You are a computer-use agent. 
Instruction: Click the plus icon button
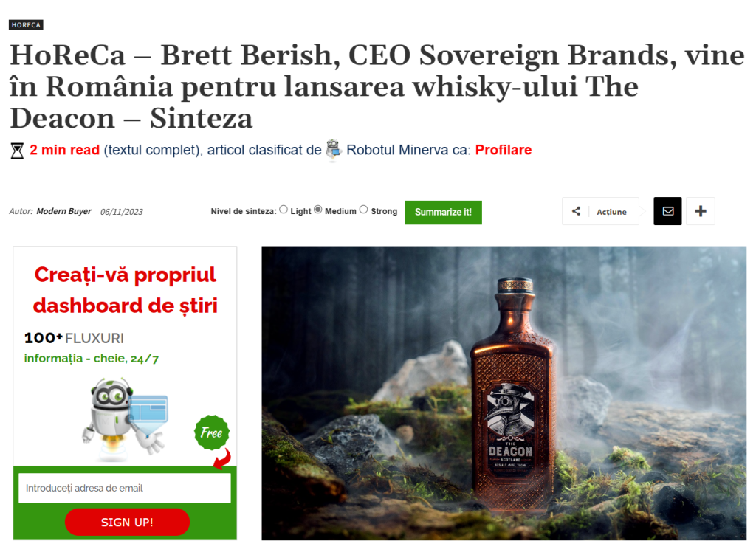click(x=701, y=211)
